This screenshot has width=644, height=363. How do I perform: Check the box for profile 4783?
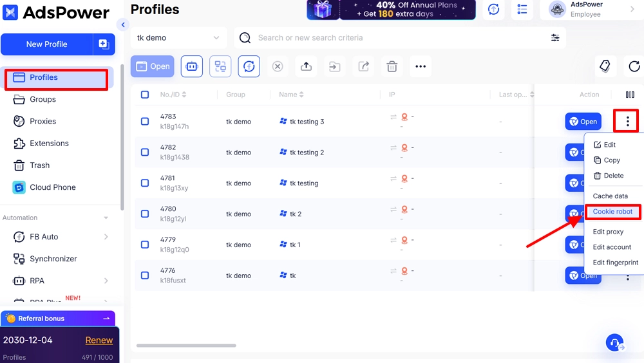pos(145,122)
